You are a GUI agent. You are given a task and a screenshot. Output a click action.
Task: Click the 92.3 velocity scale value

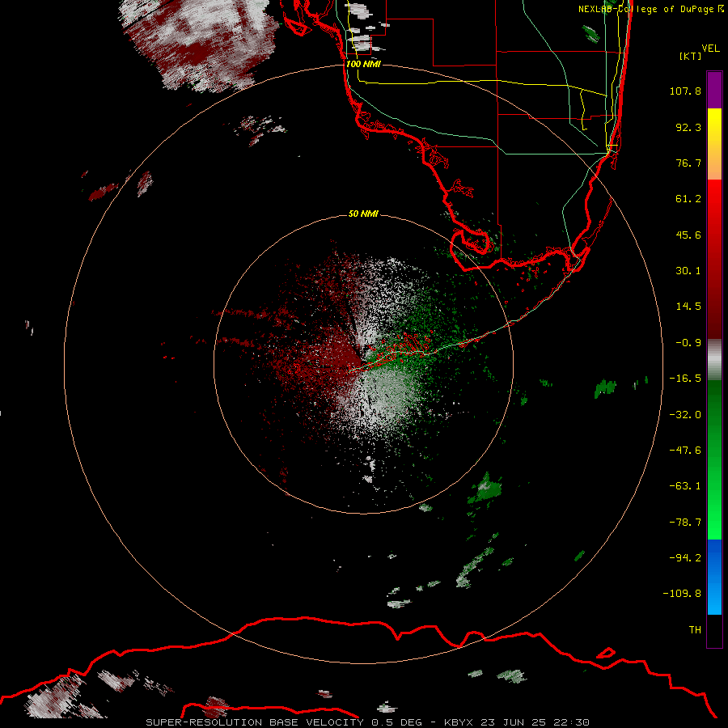pyautogui.click(x=688, y=127)
